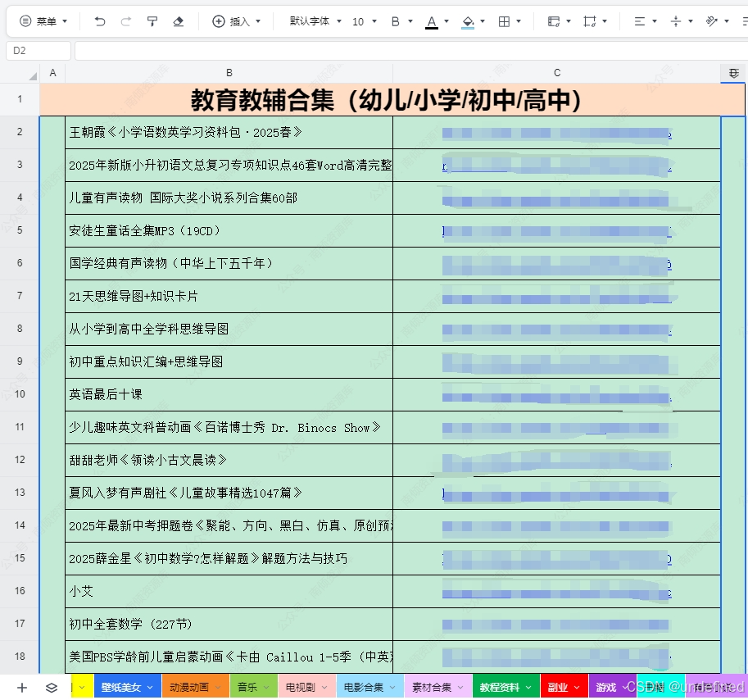Click cell 安徒生童话全集MP3（19CD）
This screenshot has height=700, width=748.
[x=229, y=231]
